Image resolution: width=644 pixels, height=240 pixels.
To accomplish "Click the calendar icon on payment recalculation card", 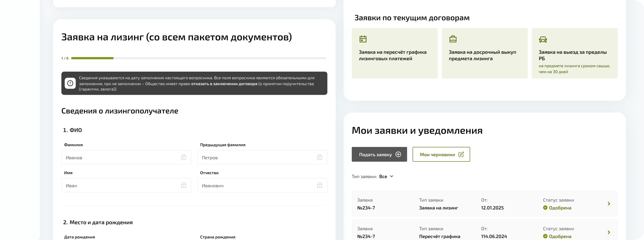I will coord(363,39).
